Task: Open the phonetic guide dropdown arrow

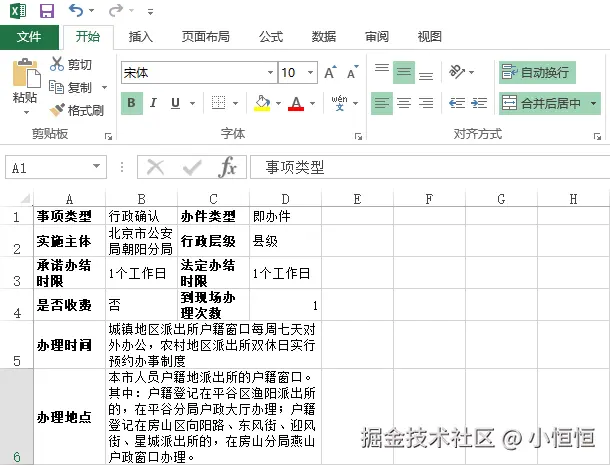Action: click(356, 103)
